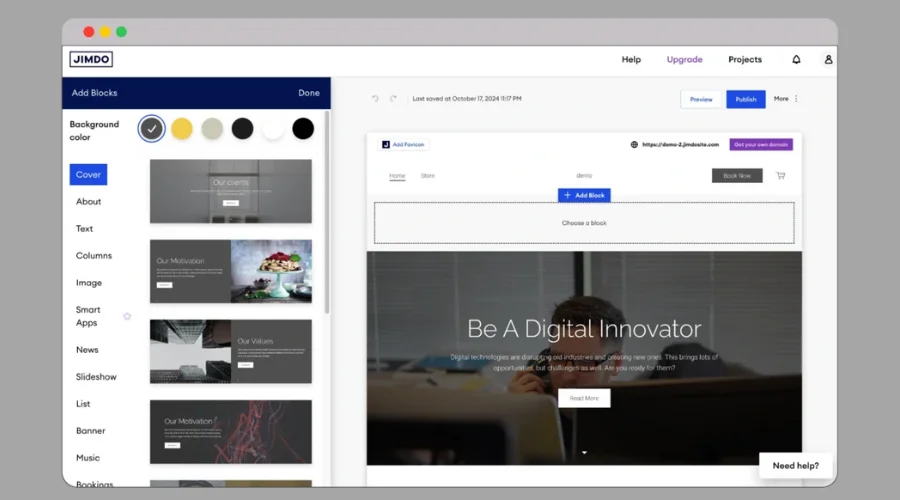Click the 'demo' site title

584,176
